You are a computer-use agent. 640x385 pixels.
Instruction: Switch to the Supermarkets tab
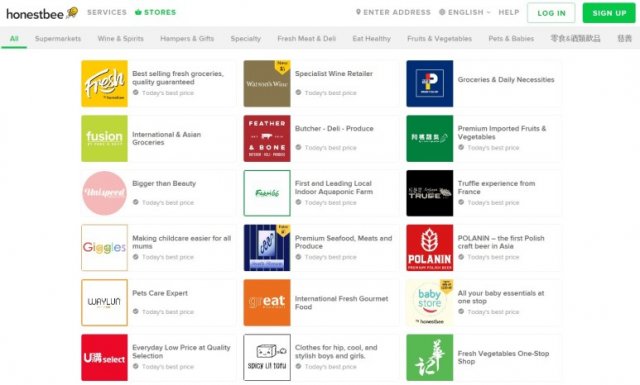pyautogui.click(x=58, y=38)
